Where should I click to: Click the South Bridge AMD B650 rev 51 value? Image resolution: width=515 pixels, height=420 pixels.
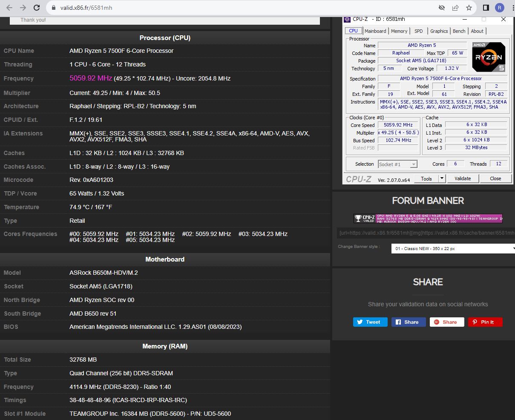click(93, 314)
